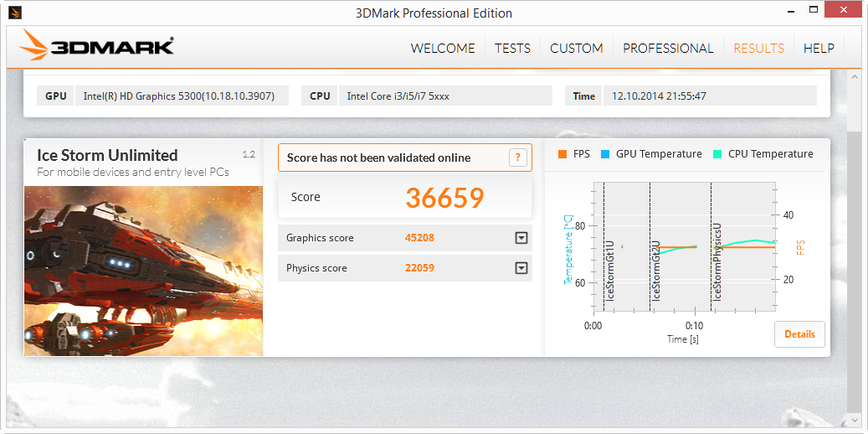This screenshot has width=868, height=434.
Task: Click the FPS axis label on chart's right side
Action: tap(800, 247)
